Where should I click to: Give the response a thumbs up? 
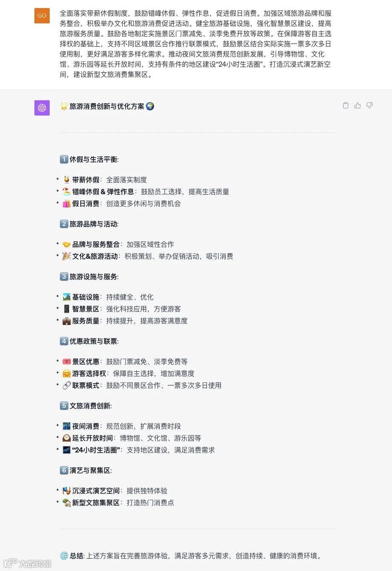point(358,105)
